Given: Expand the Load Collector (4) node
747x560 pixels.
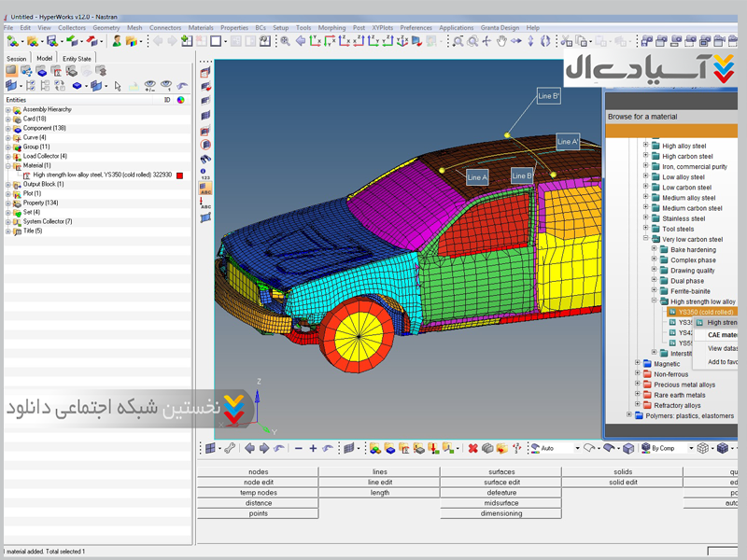Looking at the screenshot, I should pyautogui.click(x=8, y=156).
